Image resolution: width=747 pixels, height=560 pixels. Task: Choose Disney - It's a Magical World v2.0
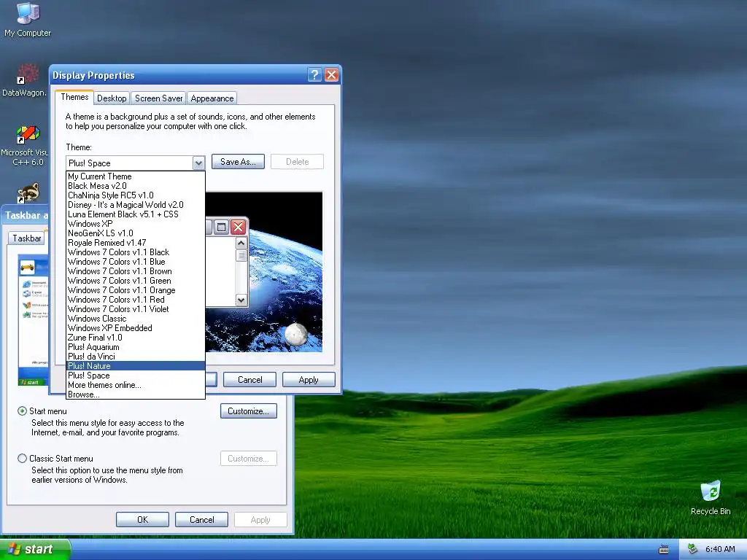click(135, 205)
